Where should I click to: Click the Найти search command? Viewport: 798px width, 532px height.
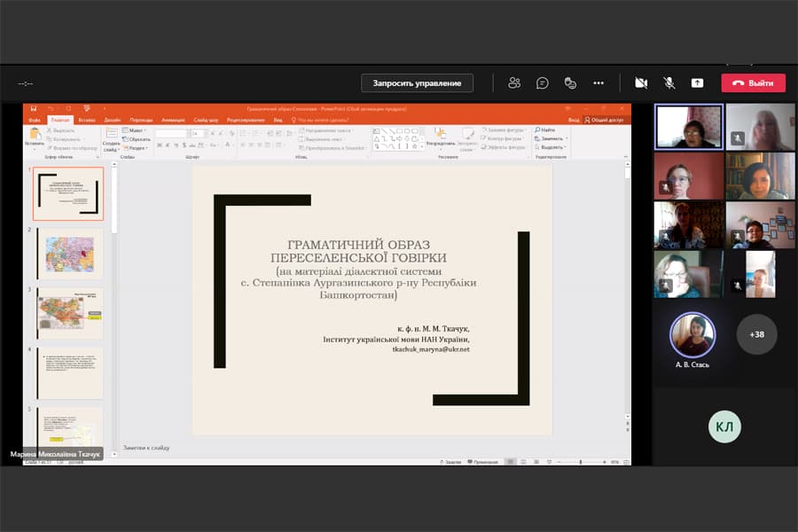(x=545, y=130)
